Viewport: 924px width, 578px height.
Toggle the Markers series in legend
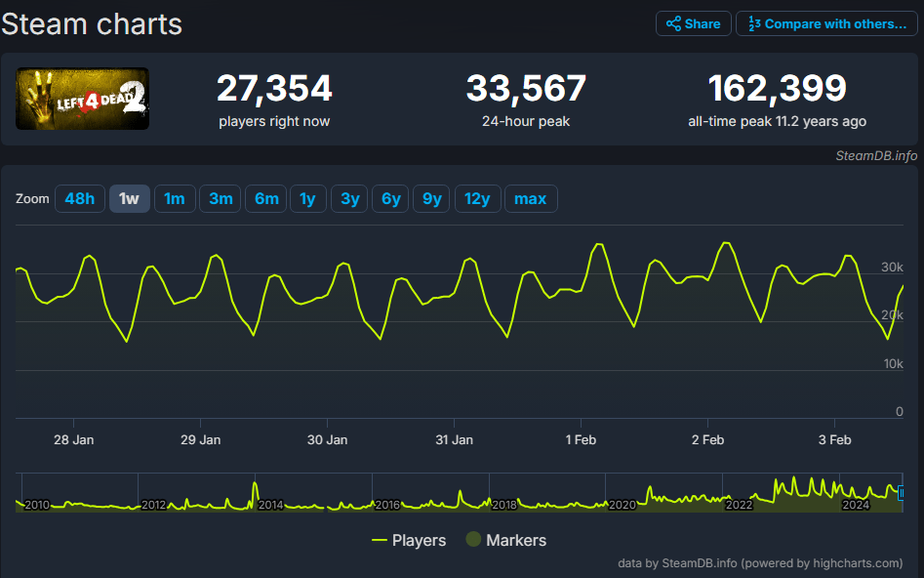(x=506, y=540)
